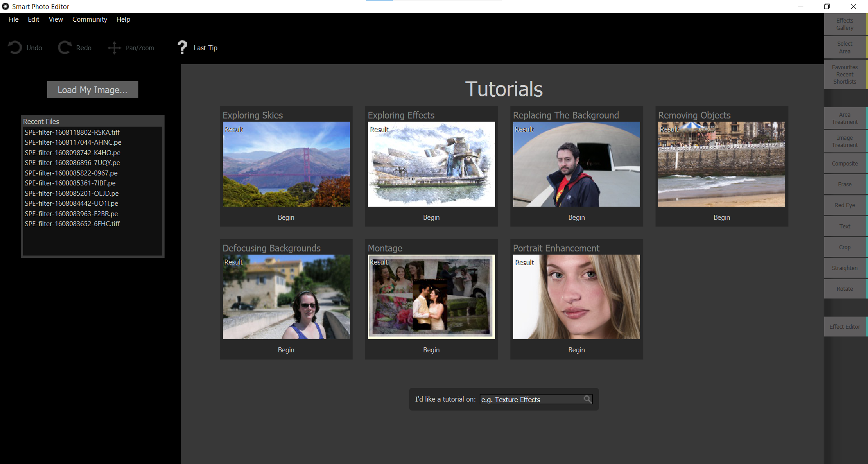The image size is (868, 464).
Task: Select the Red Eye tool
Action: [x=844, y=205]
